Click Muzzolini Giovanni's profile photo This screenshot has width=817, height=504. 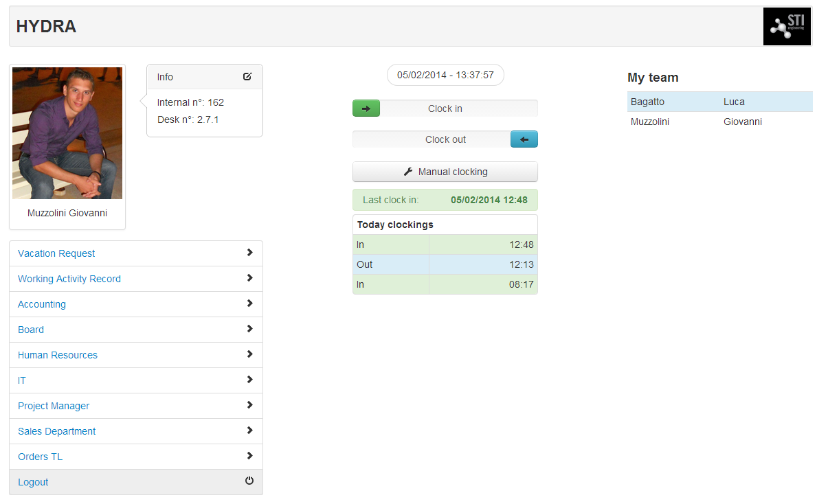pyautogui.click(x=67, y=133)
